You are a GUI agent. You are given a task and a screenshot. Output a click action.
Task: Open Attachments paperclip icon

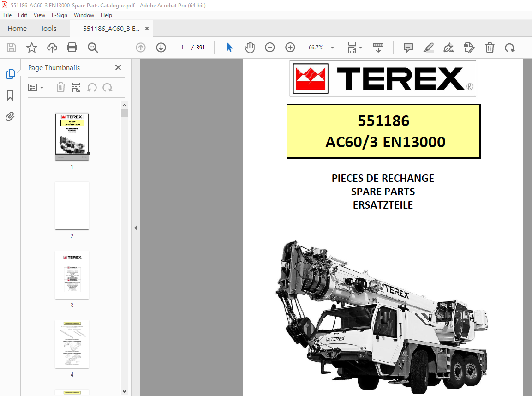coord(10,117)
